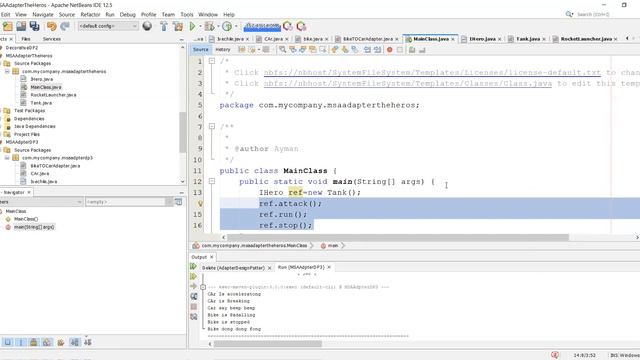
Task: Click the Find Selection magnifier icon in editor toolbar
Action: point(282,50)
